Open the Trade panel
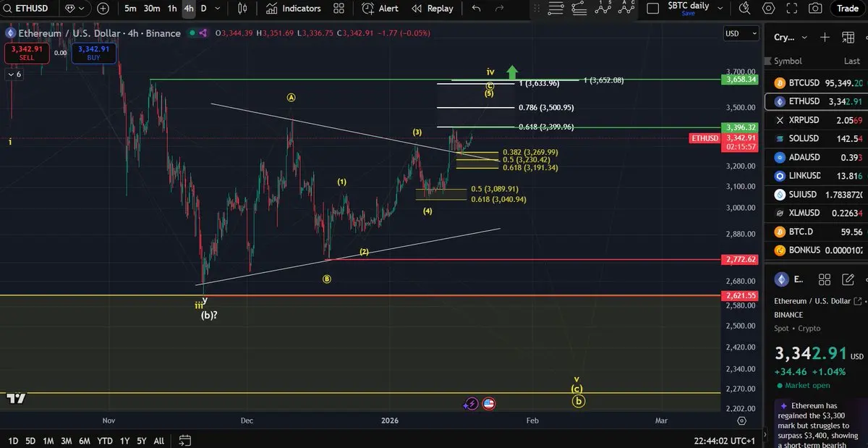 tap(847, 9)
